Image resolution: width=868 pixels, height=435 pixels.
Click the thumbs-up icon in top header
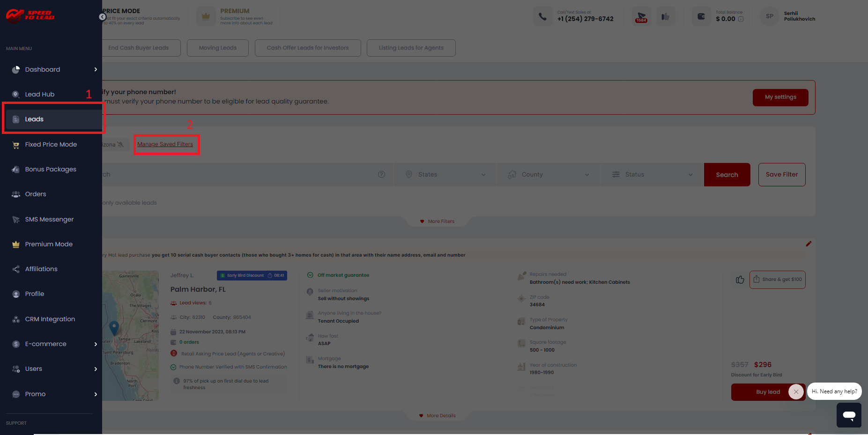coord(665,17)
